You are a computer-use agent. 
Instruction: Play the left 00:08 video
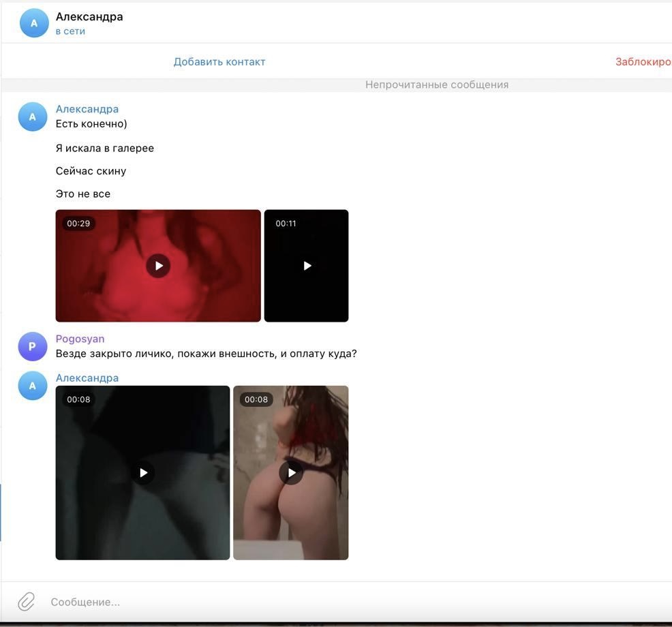(x=142, y=472)
